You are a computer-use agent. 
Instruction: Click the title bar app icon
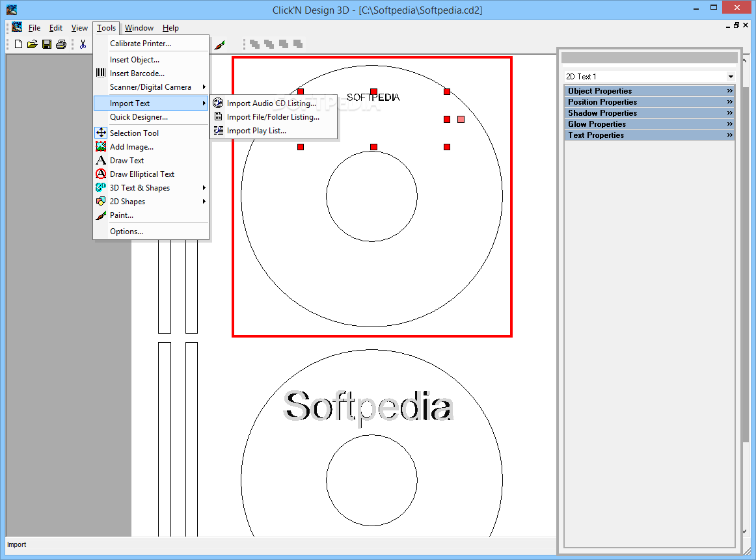point(12,10)
